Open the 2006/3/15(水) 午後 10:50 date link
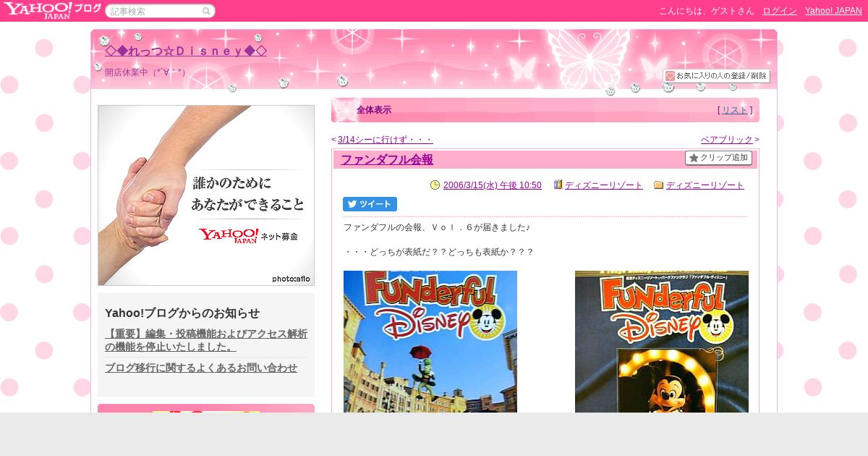The width and height of the screenshot is (868, 456). pos(492,185)
